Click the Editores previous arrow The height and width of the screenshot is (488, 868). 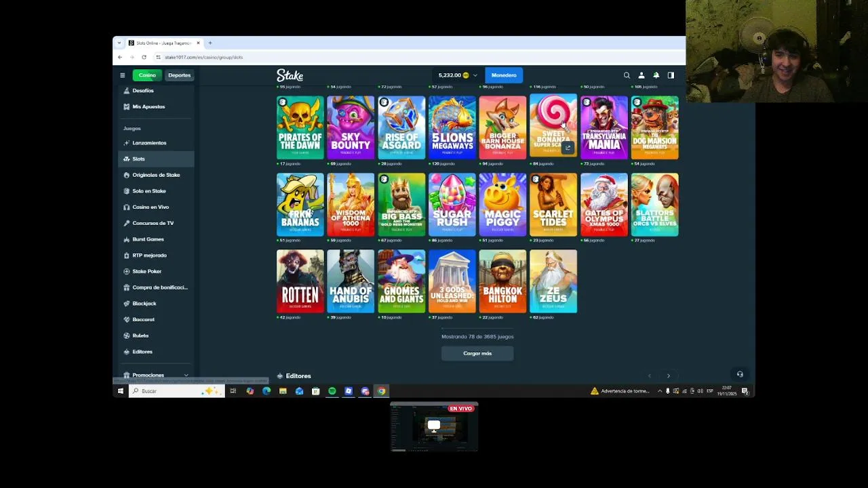click(x=649, y=375)
